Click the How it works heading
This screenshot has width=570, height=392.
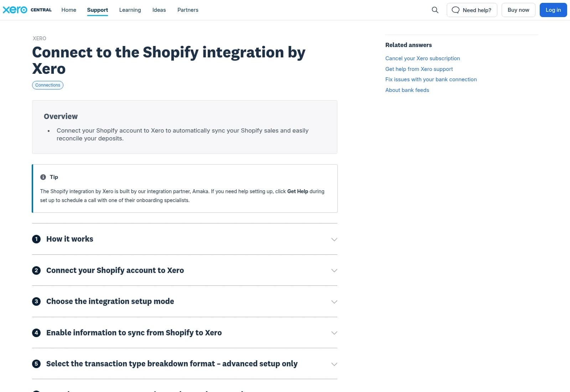(70, 239)
